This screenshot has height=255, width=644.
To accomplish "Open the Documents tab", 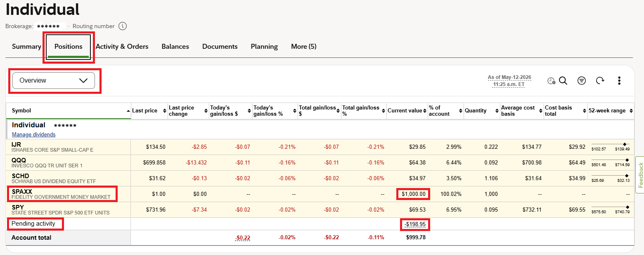I will click(x=220, y=47).
